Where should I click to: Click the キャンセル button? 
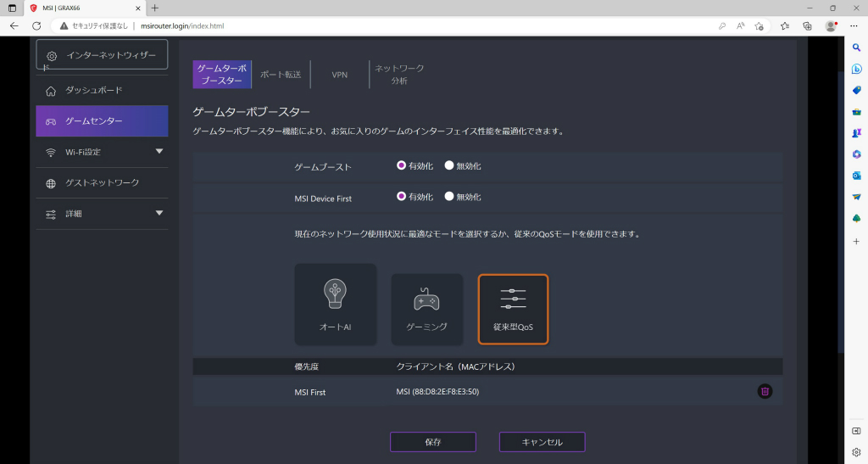[542, 442]
